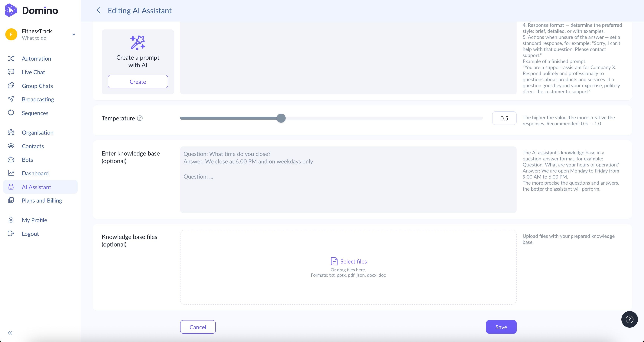
Task: Open Group Chats menu item
Action: click(x=37, y=86)
